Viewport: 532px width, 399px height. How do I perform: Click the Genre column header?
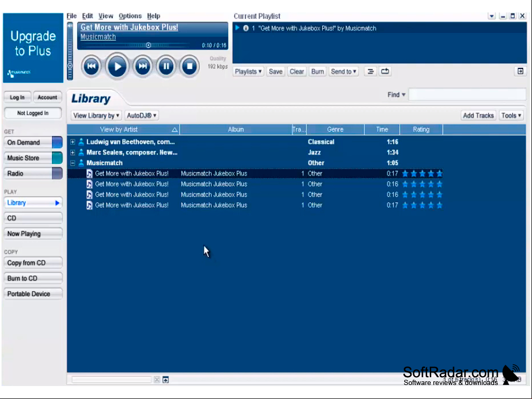click(x=335, y=130)
